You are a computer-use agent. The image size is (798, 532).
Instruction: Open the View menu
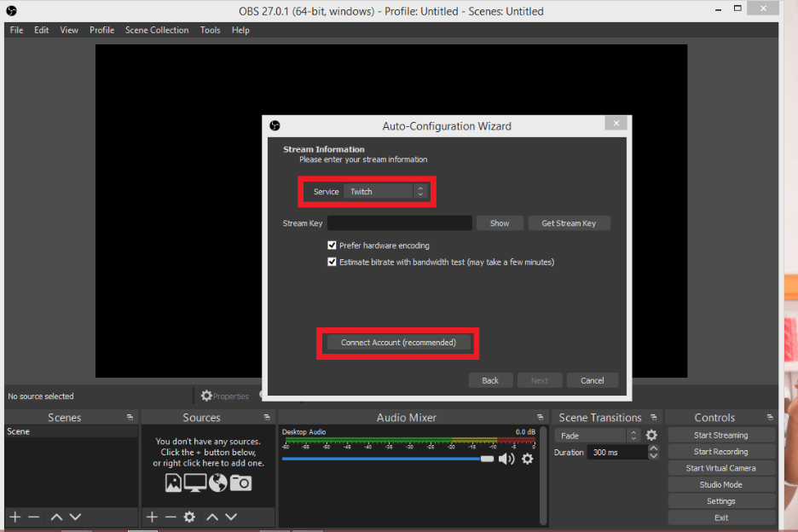69,30
